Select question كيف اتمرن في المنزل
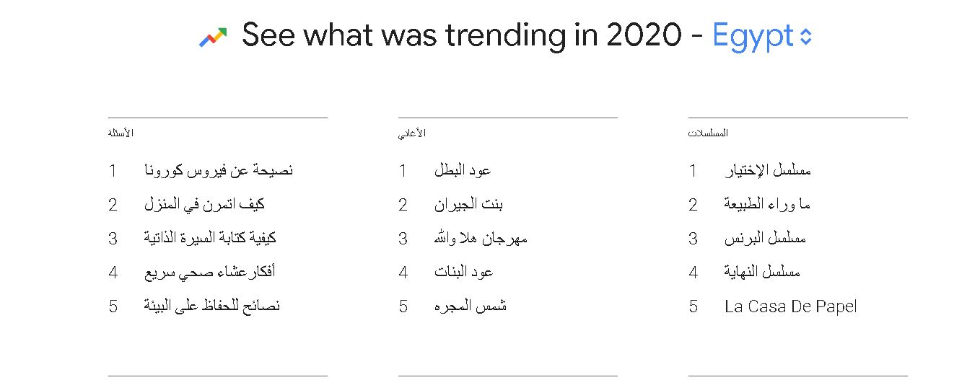The height and width of the screenshot is (380, 980). (x=204, y=205)
